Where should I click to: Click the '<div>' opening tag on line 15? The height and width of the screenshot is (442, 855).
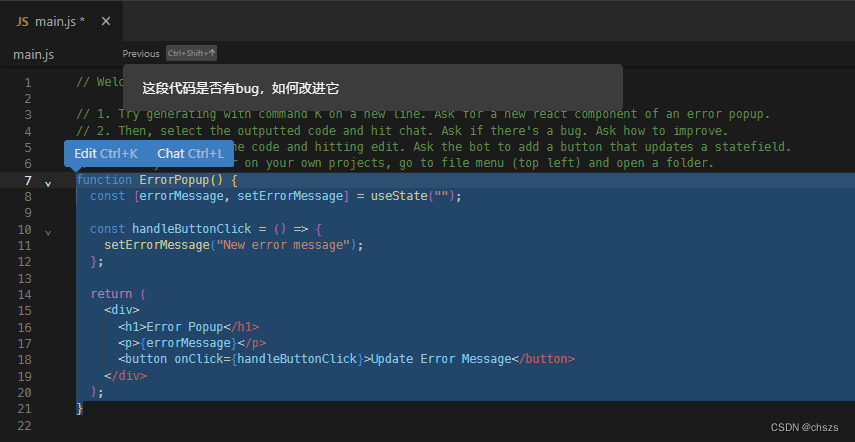point(122,310)
